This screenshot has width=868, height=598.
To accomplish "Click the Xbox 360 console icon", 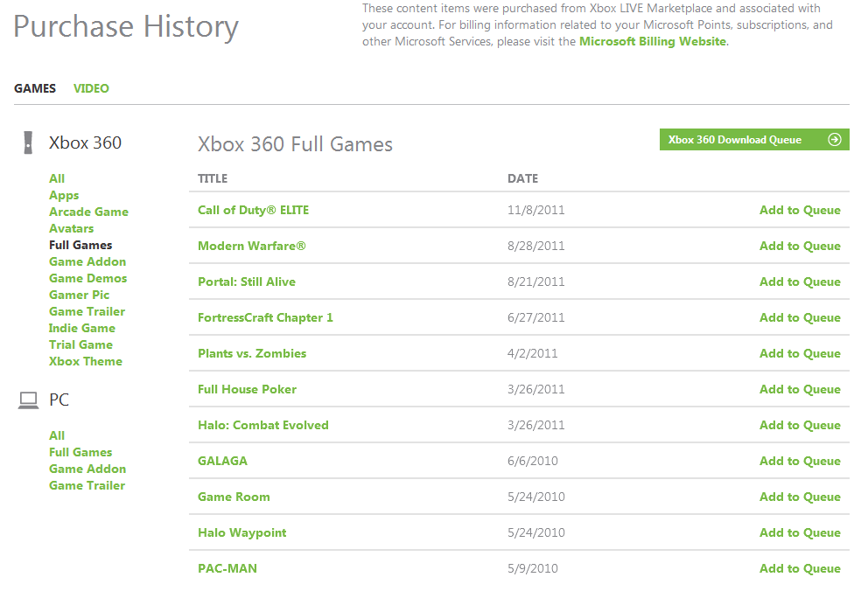I will 29,143.
